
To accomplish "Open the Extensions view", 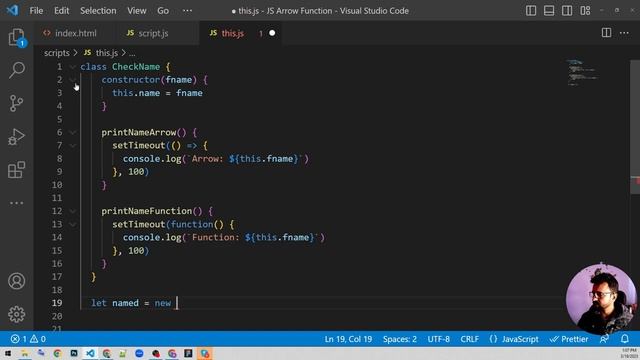I will (x=16, y=170).
